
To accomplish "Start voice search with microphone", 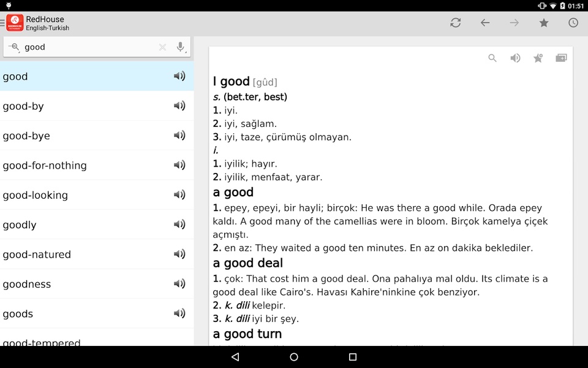I will click(181, 47).
